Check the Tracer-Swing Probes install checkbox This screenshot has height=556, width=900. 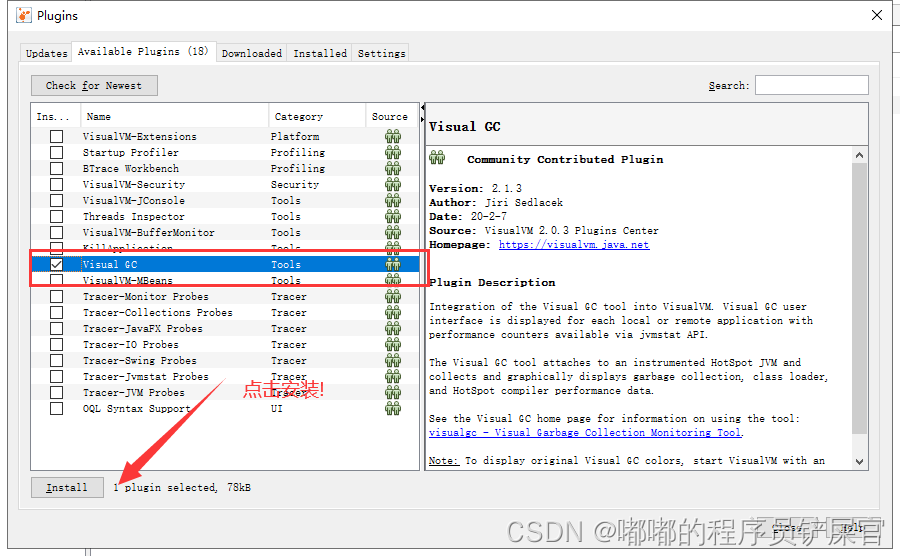(56, 361)
